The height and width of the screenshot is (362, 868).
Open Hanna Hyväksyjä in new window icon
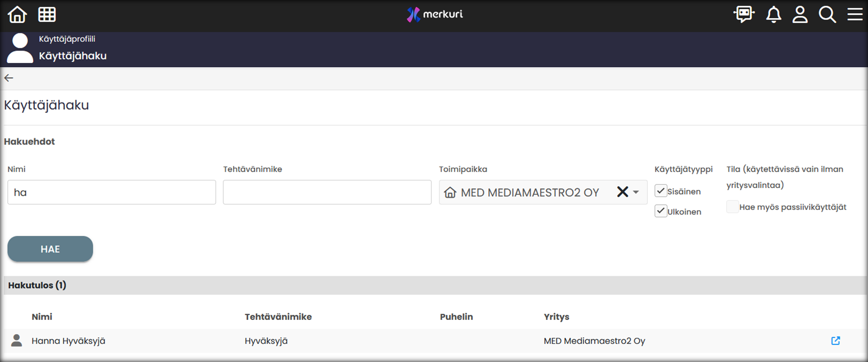coord(835,341)
